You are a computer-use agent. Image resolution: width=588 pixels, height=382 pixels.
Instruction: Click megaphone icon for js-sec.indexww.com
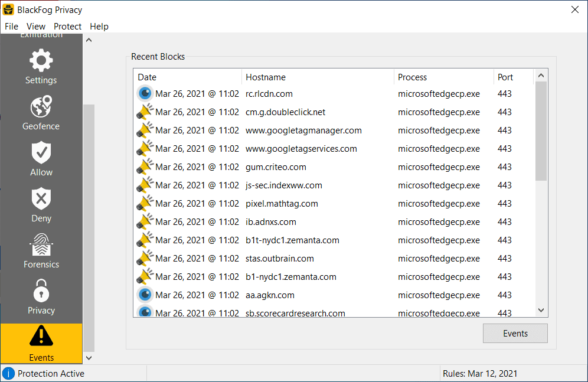(145, 185)
